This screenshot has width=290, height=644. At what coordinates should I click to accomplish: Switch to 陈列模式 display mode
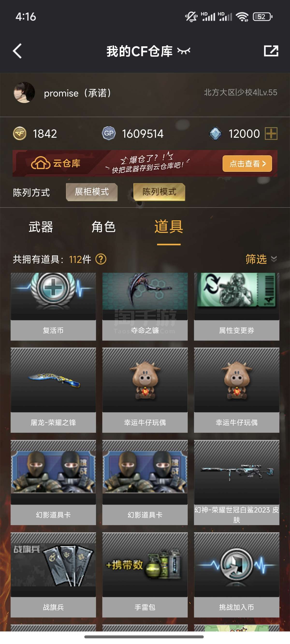tap(159, 192)
